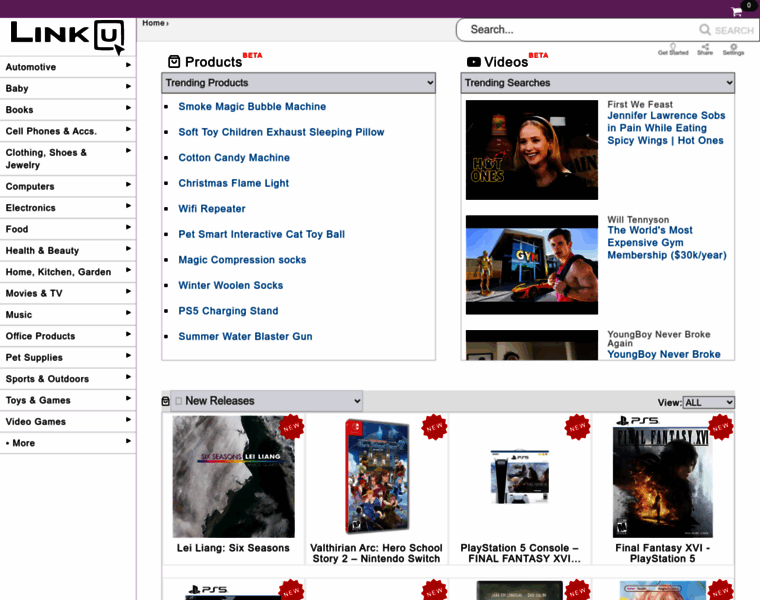760x600 pixels.
Task: Click Lei Liang: Six Seasons title
Action: (233, 548)
